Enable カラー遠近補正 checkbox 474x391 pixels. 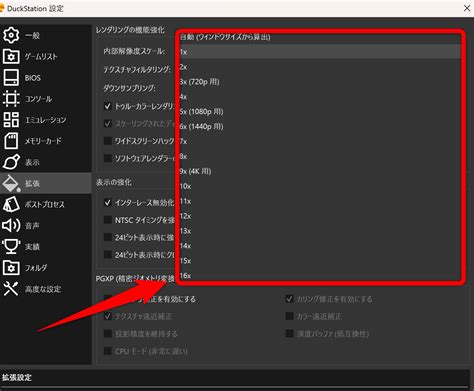pos(289,316)
